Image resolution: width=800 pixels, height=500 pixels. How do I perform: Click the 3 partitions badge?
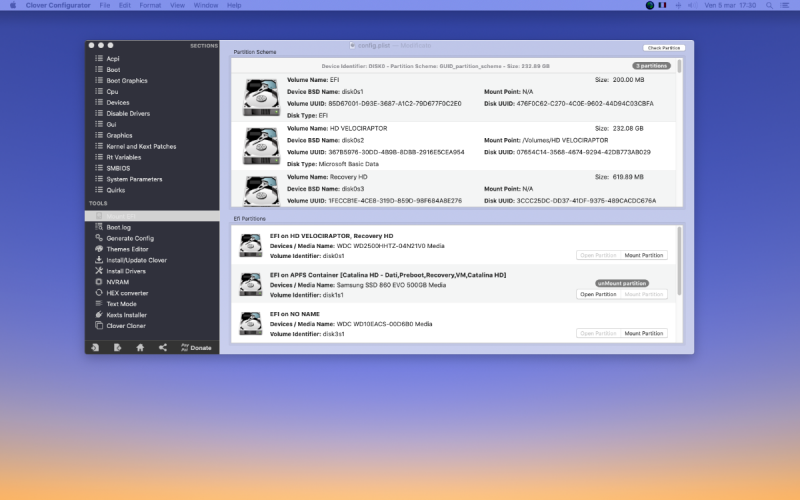pyautogui.click(x=652, y=66)
